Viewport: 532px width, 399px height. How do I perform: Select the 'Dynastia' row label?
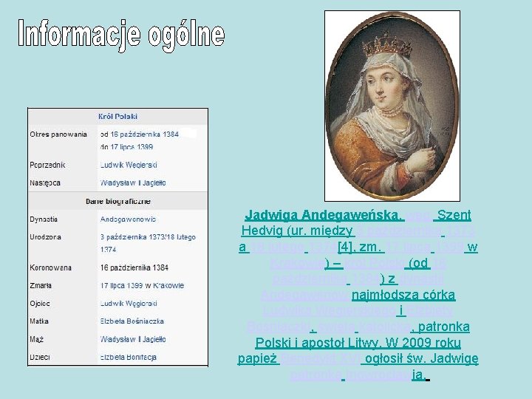[x=44, y=219]
